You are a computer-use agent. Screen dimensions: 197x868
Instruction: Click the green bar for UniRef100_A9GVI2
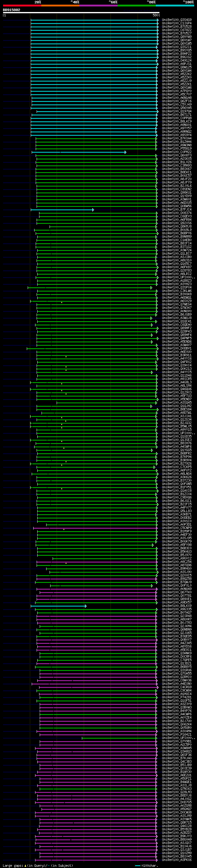pyautogui.click(x=105, y=559)
